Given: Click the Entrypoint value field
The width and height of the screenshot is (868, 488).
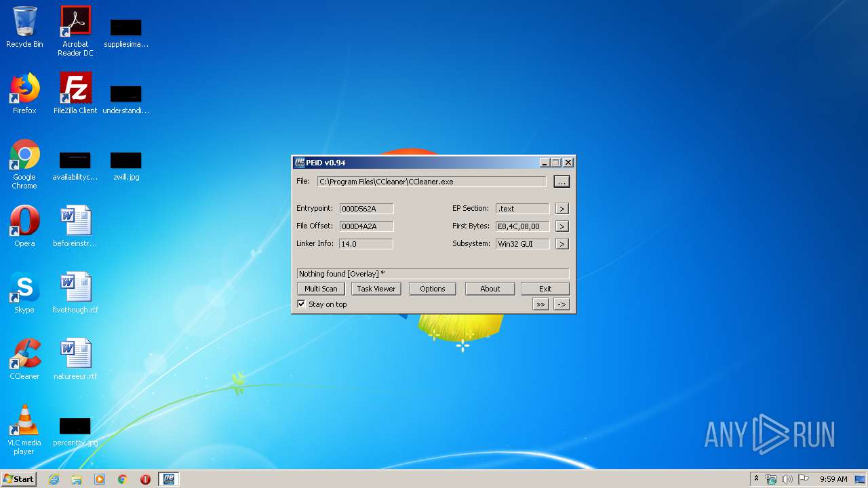Looking at the screenshot, I should (x=366, y=209).
